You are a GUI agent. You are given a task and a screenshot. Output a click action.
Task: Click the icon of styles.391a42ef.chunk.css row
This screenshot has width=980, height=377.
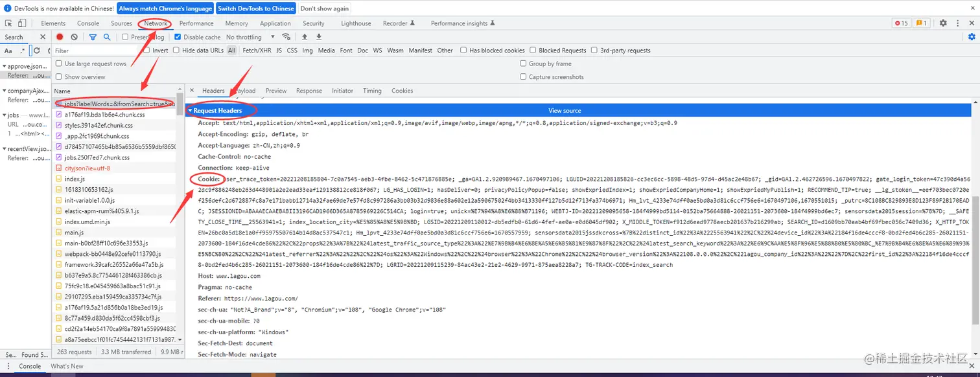(59, 125)
